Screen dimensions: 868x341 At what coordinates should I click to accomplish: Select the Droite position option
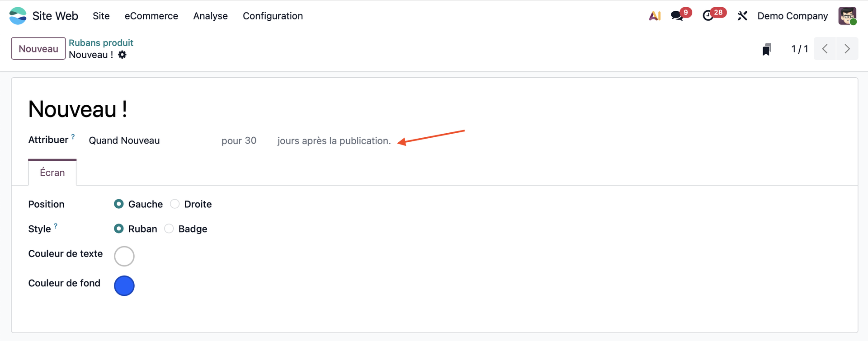coord(175,204)
